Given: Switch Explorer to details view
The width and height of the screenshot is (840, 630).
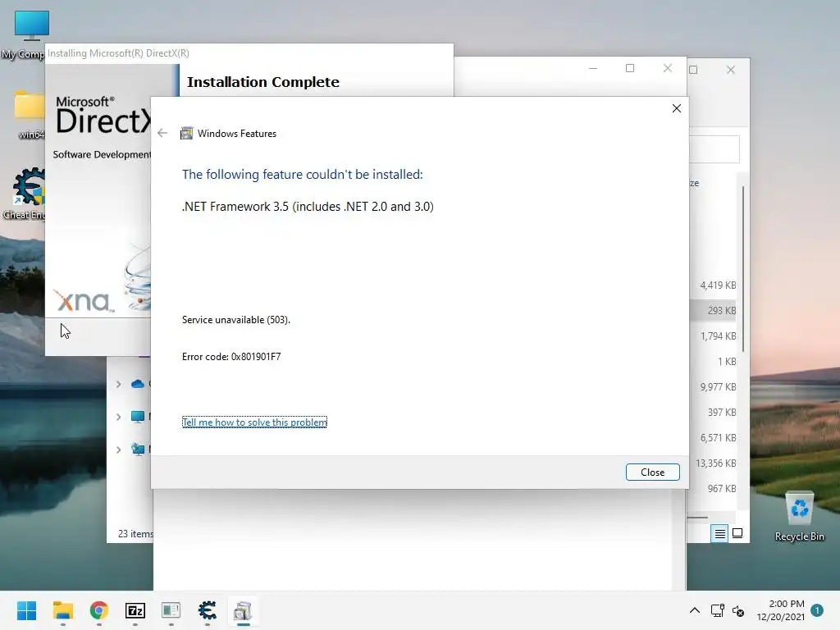Looking at the screenshot, I should (719, 533).
